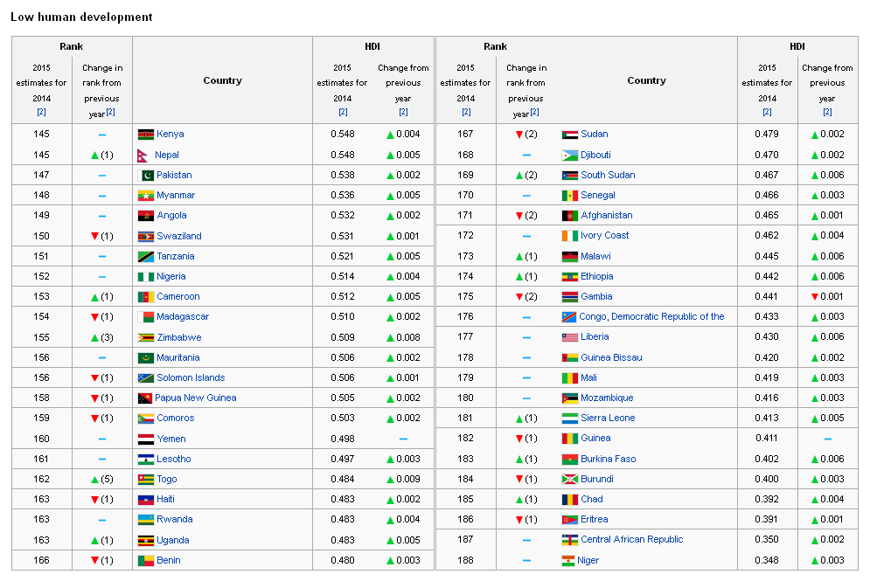Screen dimensions: 870x588
Task: Click the South Sudan flag icon
Action: [x=570, y=176]
